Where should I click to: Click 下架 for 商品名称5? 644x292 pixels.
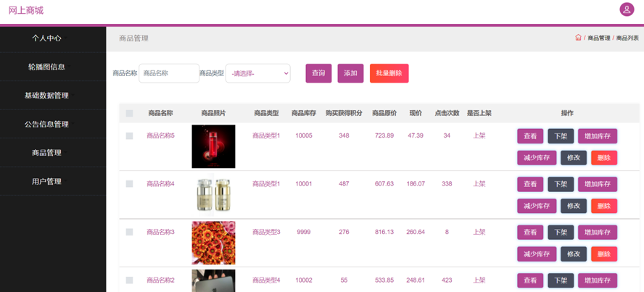click(x=561, y=136)
